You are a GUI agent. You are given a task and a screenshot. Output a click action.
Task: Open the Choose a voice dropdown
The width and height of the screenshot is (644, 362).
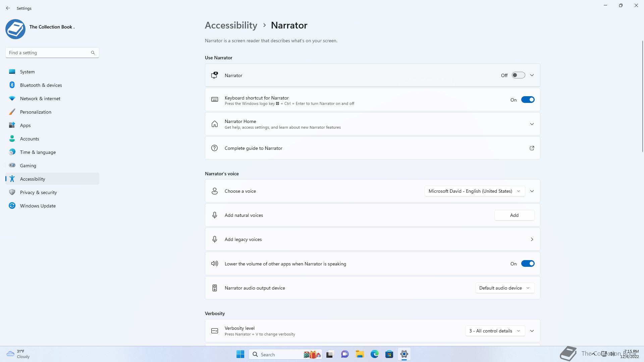coord(474,191)
